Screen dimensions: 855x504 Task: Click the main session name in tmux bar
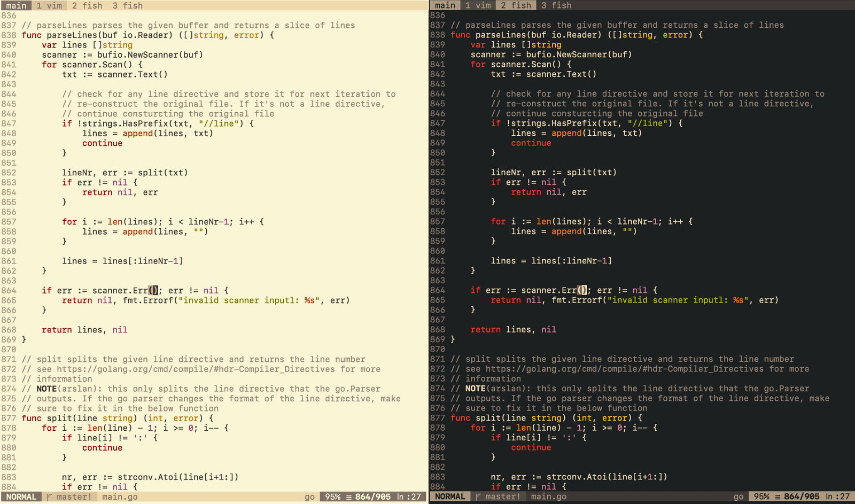point(17,5)
